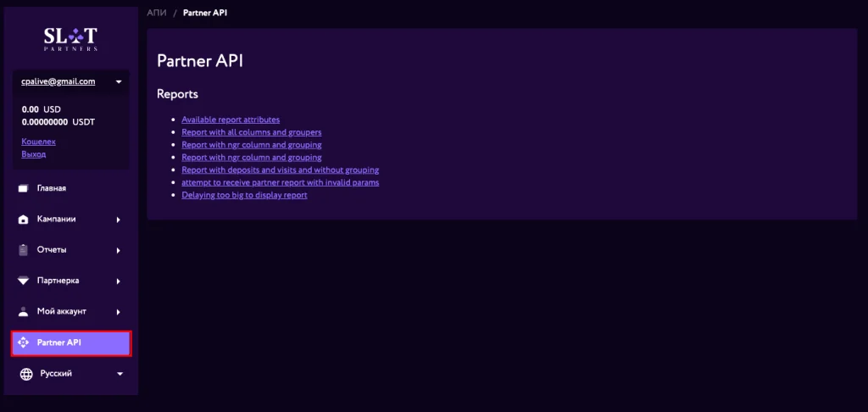Screen dimensions: 868x412
Task: Click the Партнерка diamond icon
Action: (23, 281)
